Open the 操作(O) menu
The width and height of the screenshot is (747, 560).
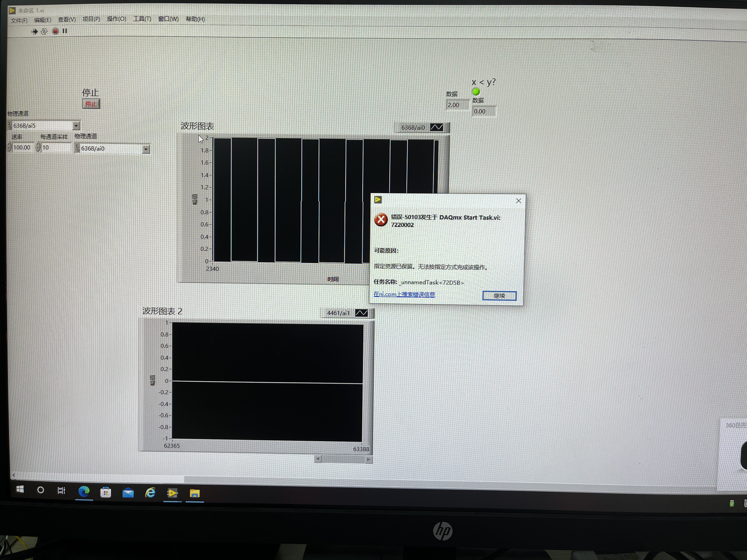point(117,19)
